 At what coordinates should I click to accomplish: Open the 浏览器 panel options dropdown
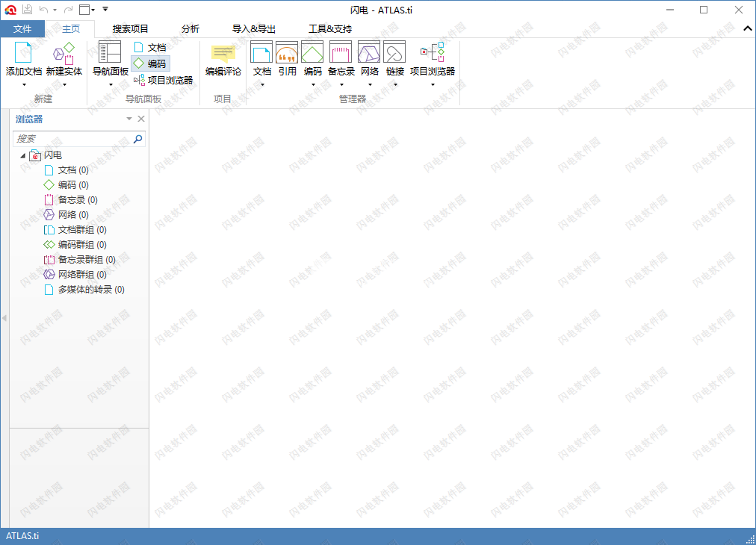point(129,119)
